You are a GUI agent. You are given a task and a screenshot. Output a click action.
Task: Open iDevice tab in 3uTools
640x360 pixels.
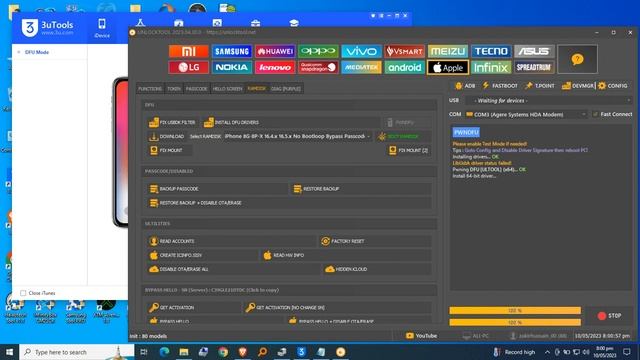(102, 28)
